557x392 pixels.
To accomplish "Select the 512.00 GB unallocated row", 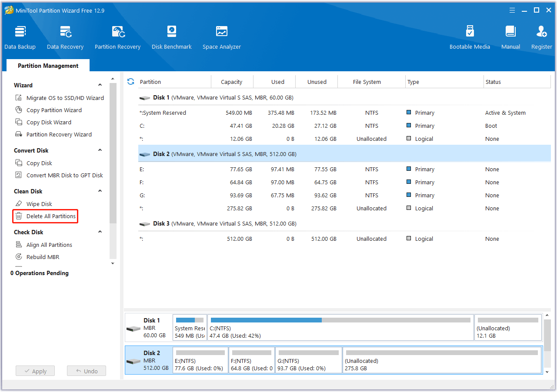I will [x=344, y=239].
